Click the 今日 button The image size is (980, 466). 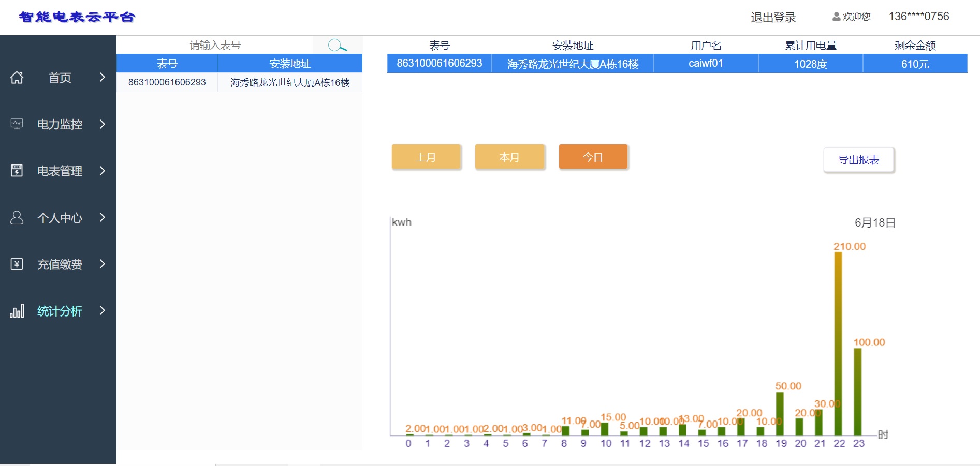[x=593, y=157]
